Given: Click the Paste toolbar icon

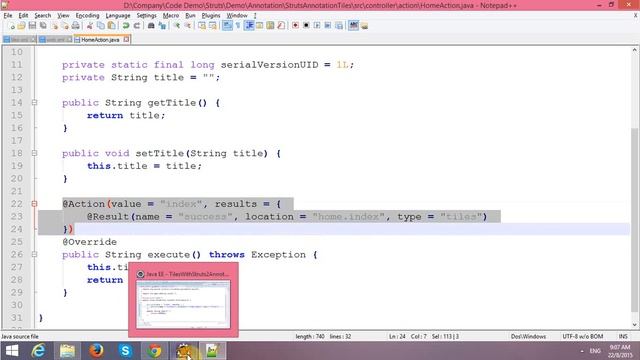Looking at the screenshot, I should [x=111, y=26].
